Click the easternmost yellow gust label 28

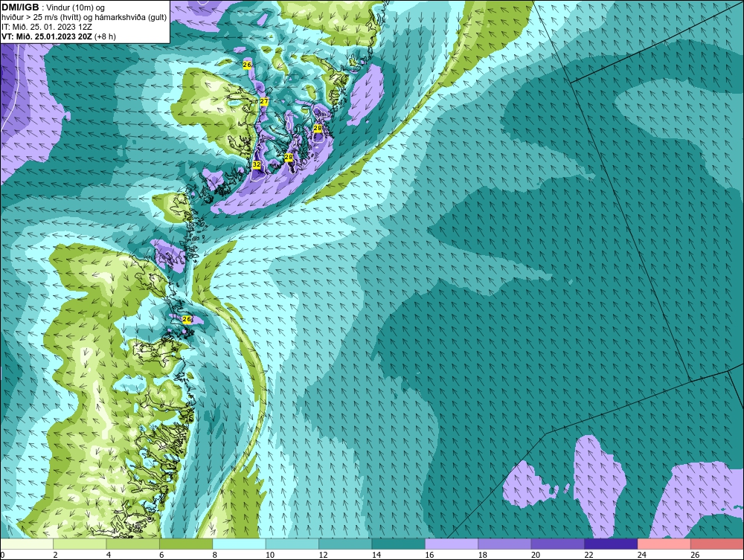(x=318, y=128)
